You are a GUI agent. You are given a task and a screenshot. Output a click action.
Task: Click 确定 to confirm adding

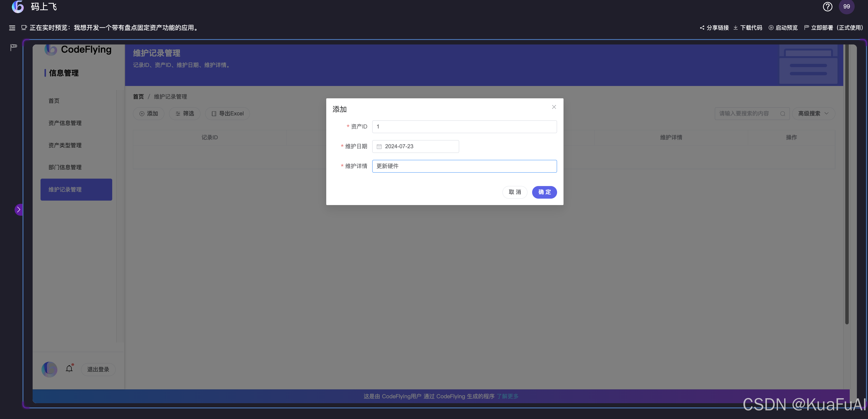544,192
